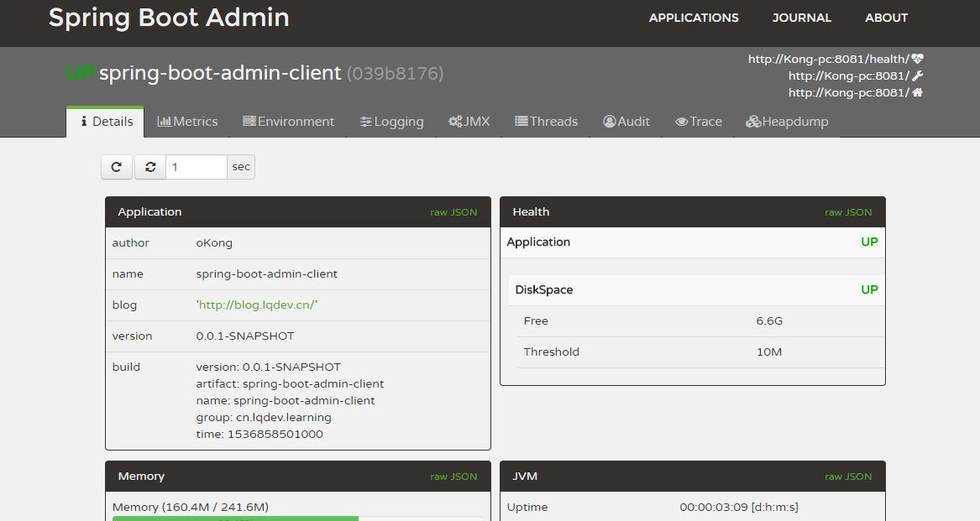This screenshot has height=521, width=980.
Task: Click the refresh once icon button
Action: pos(116,167)
